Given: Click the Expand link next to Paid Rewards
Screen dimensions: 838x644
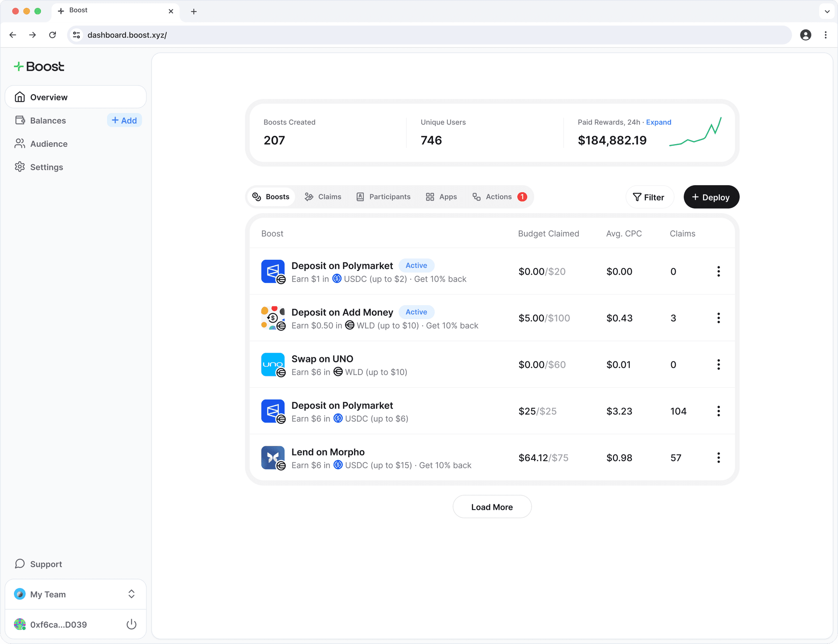Looking at the screenshot, I should [658, 122].
